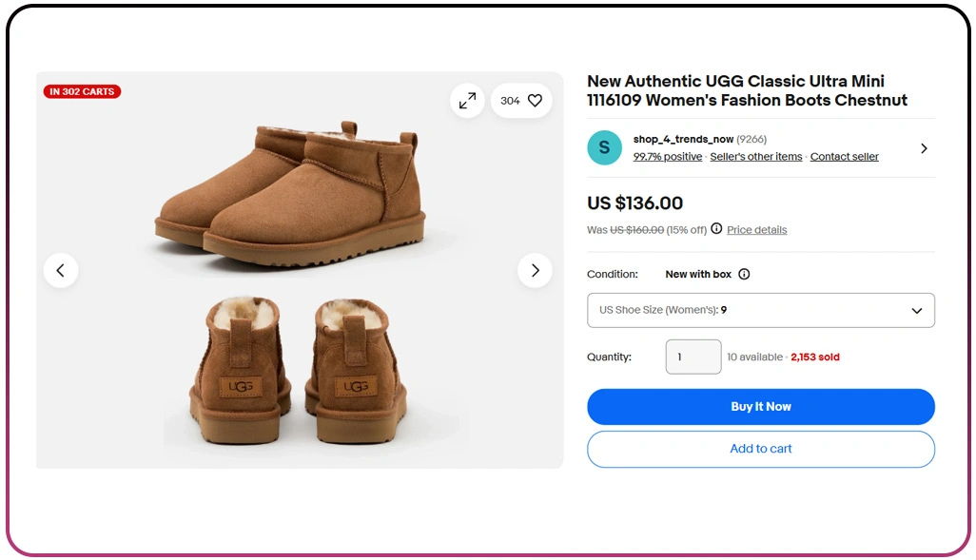Click the seller avatar circle
The height and width of the screenshot is (560, 976).
tap(604, 148)
